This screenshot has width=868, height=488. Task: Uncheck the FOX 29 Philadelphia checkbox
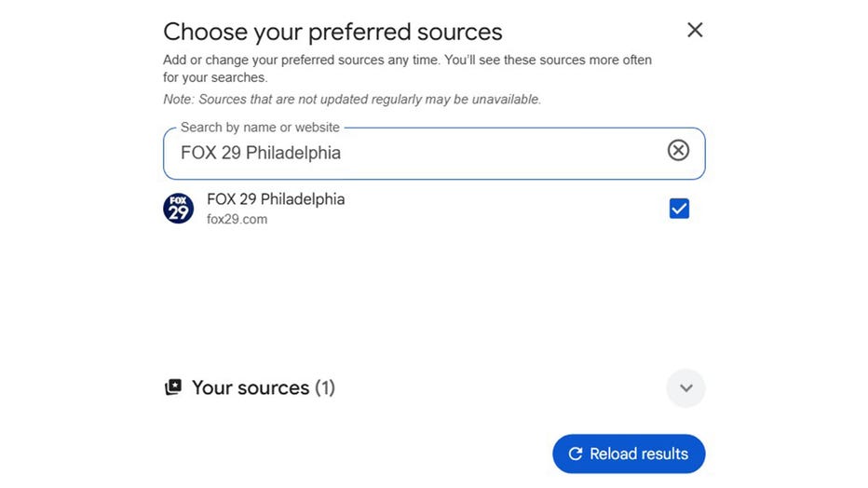click(x=679, y=209)
